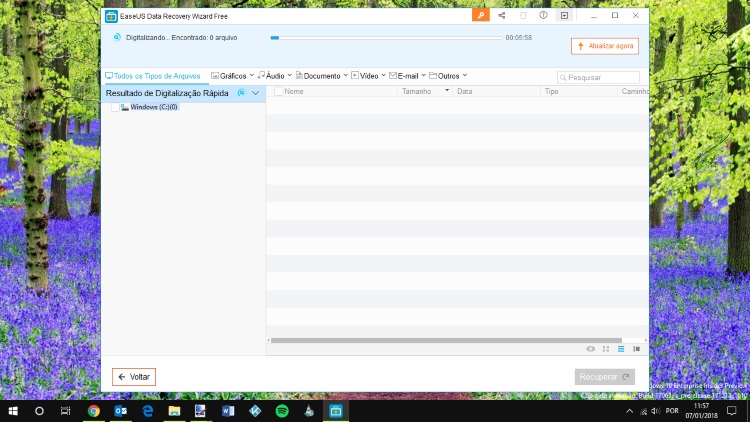
Task: Click the Voltar back button
Action: (x=134, y=377)
